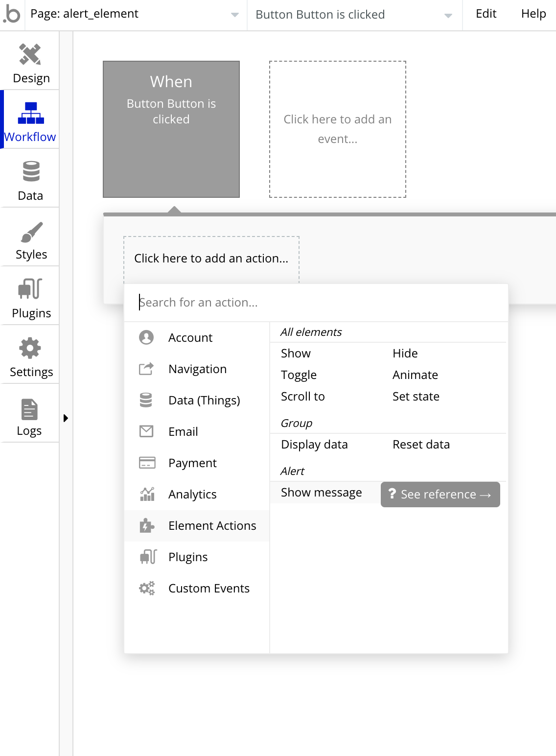The width and height of the screenshot is (556, 756).
Task: Open the Edit menu
Action: [x=486, y=14]
